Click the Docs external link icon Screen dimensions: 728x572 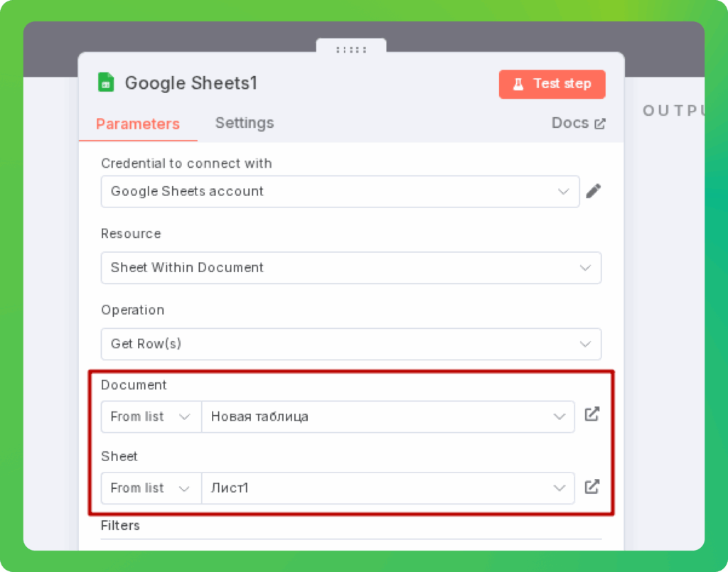[600, 124]
